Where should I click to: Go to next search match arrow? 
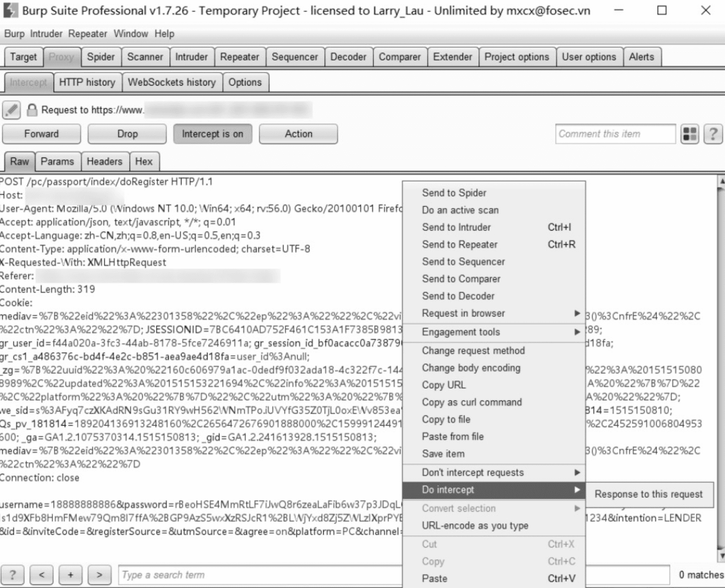[x=99, y=575]
